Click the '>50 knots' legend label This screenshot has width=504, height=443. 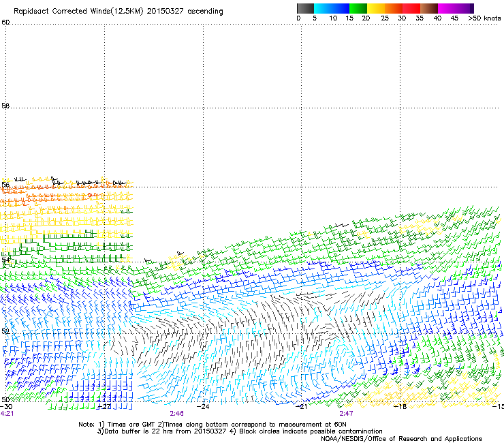click(x=484, y=18)
